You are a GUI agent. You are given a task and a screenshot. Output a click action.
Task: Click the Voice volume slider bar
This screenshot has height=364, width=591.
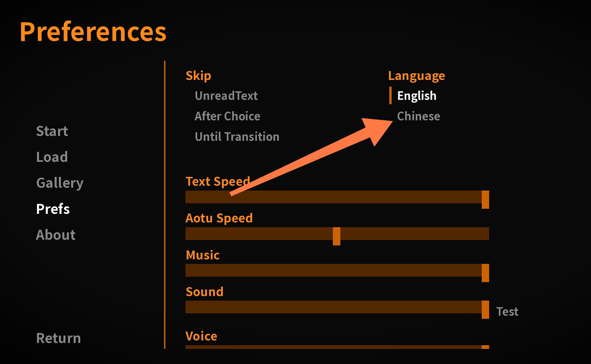tap(333, 347)
